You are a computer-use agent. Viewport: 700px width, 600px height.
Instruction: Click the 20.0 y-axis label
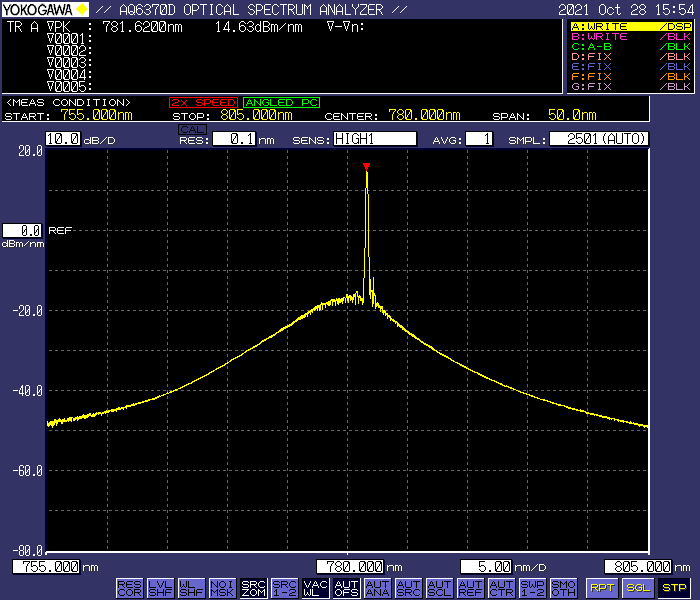tap(30, 151)
